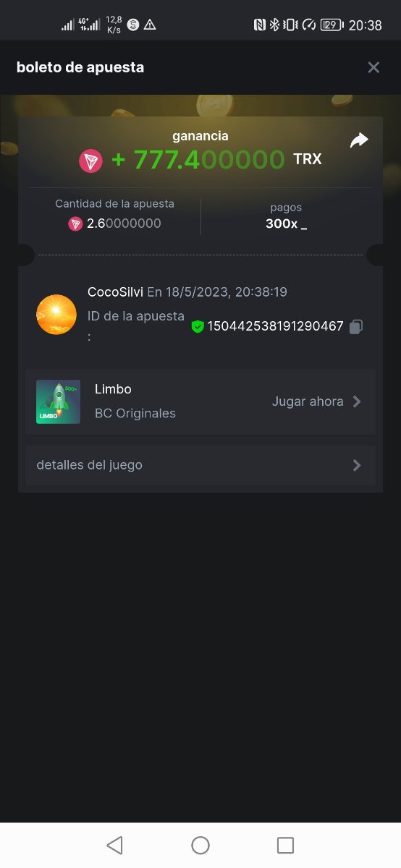Screen dimensions: 401x868
Task: Close the boleto de apuesta dialog
Action: tap(373, 67)
